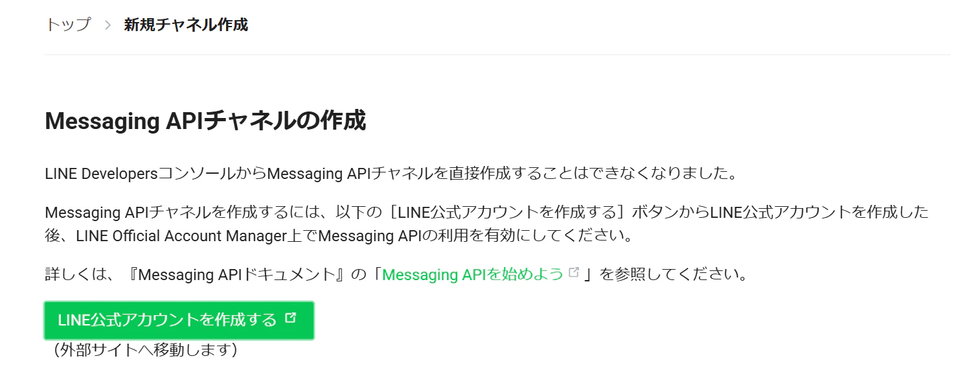
Task: Click the green LINE公式アカウントを作成する button
Action: click(x=179, y=320)
